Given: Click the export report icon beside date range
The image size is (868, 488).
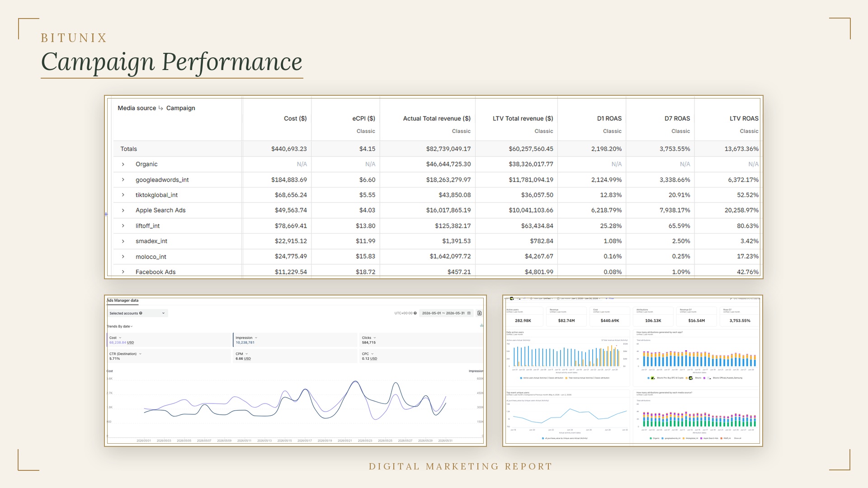Looking at the screenshot, I should click(x=480, y=313).
